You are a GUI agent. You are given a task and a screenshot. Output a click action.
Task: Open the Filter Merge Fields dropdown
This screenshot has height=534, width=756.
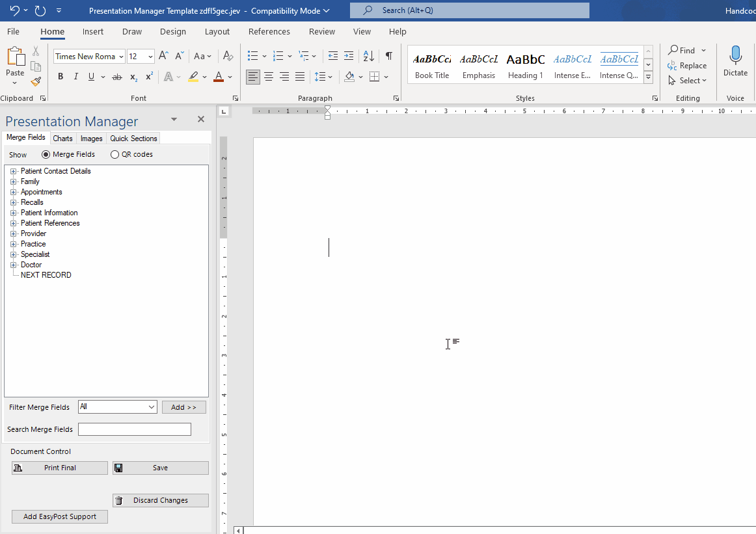pyautogui.click(x=151, y=407)
